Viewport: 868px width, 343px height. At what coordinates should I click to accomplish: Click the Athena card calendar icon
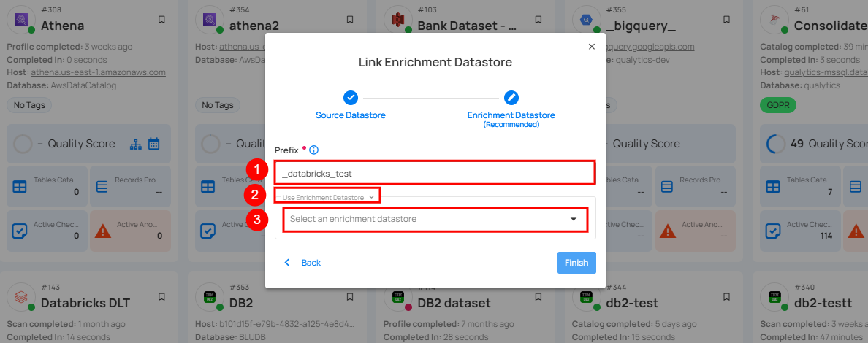(153, 144)
